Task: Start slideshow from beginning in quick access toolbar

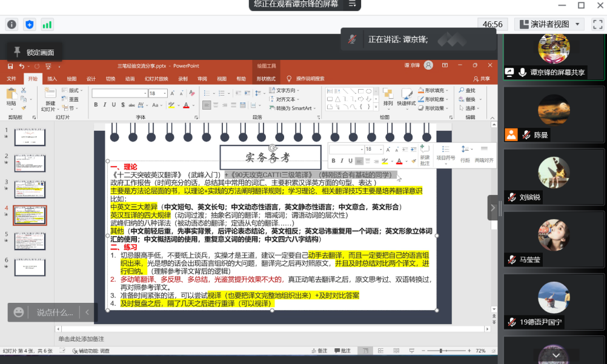Action: point(48,66)
